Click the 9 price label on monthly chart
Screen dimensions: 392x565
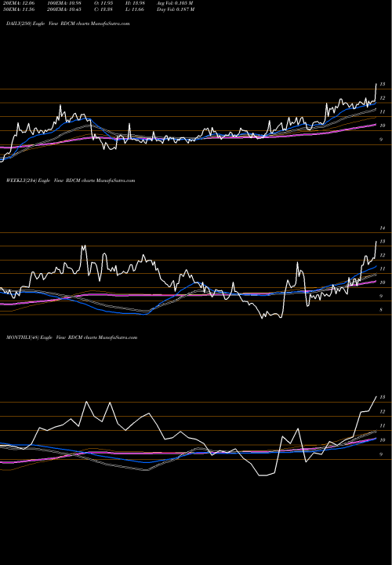[x=381, y=454]
